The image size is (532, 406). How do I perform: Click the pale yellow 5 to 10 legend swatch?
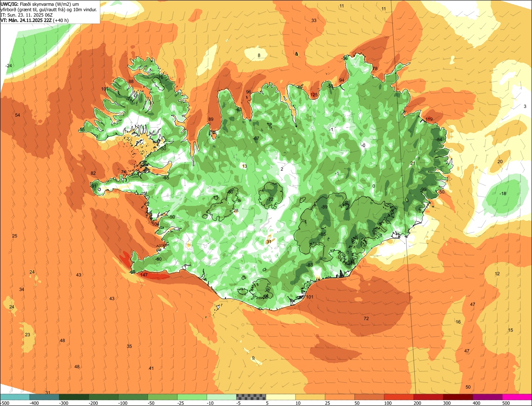pos(281,397)
